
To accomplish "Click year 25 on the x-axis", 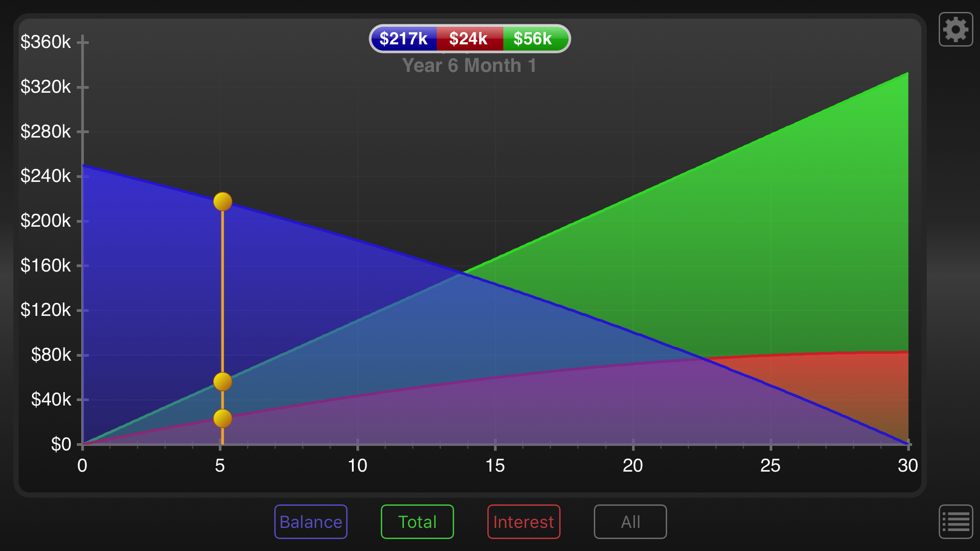I will point(770,466).
